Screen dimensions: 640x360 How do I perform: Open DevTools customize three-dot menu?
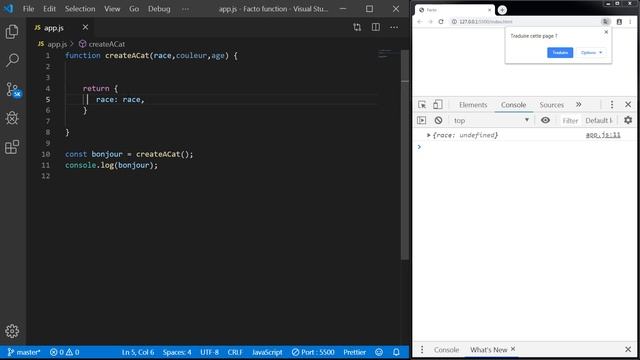click(611, 104)
